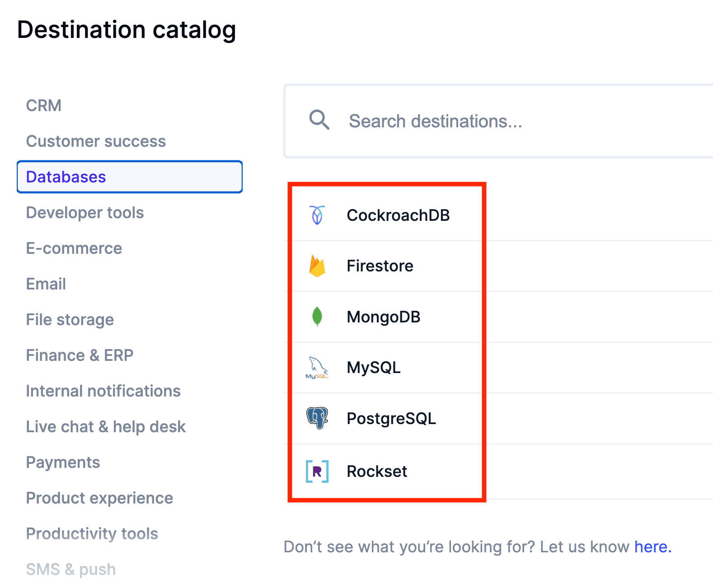713x588 pixels.
Task: Choose the MongoDB destination label
Action: tap(383, 317)
